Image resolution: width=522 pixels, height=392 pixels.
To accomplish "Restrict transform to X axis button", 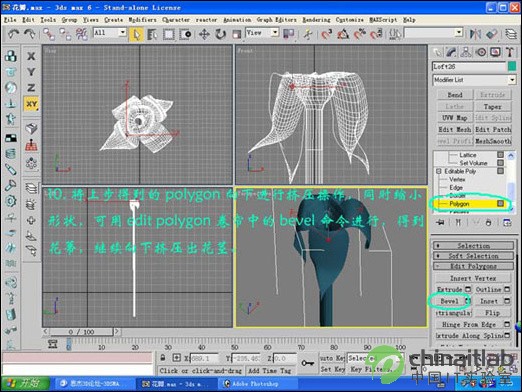I will pos(31,56).
